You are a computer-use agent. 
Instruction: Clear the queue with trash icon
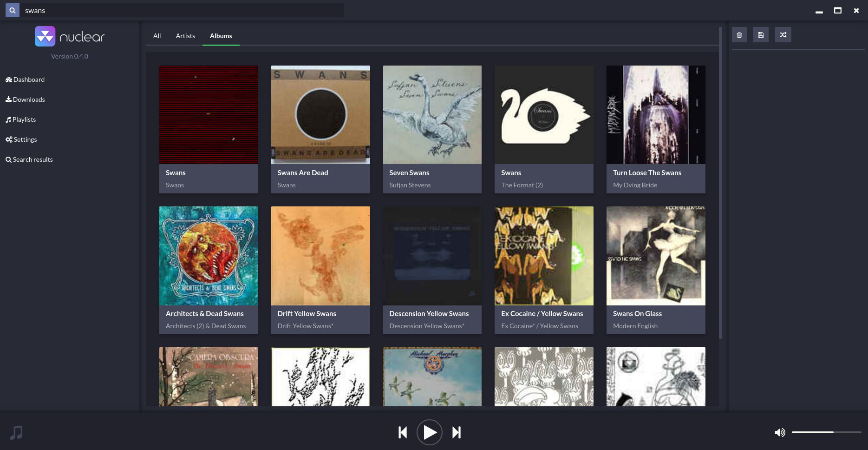739,35
